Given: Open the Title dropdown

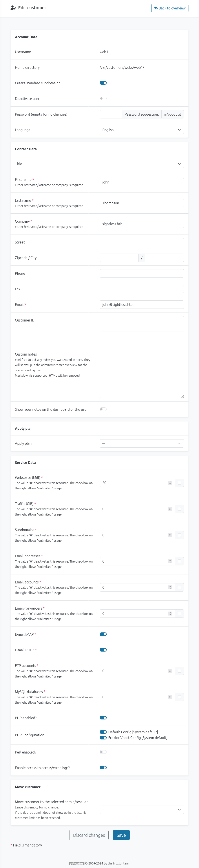Looking at the screenshot, I should tap(142, 164).
